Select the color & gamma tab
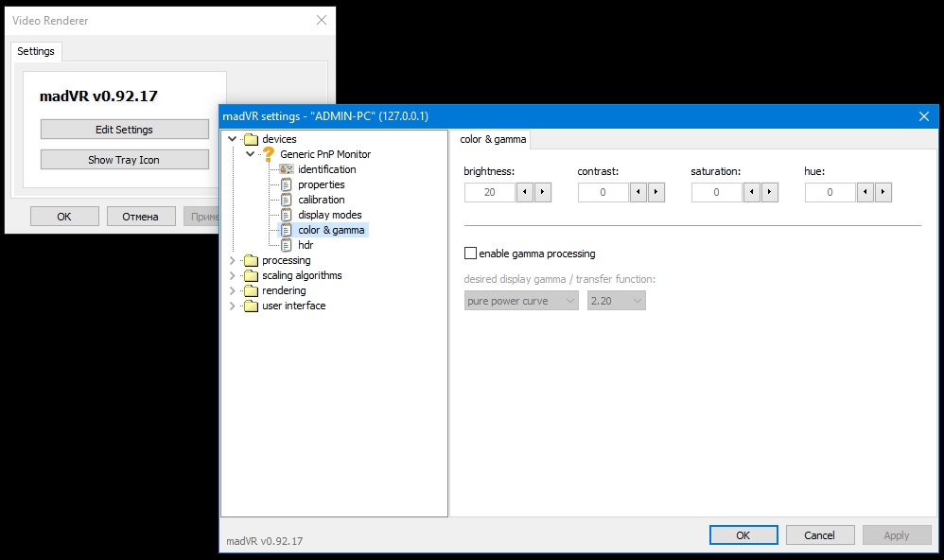The width and height of the screenshot is (944, 560). 493,139
